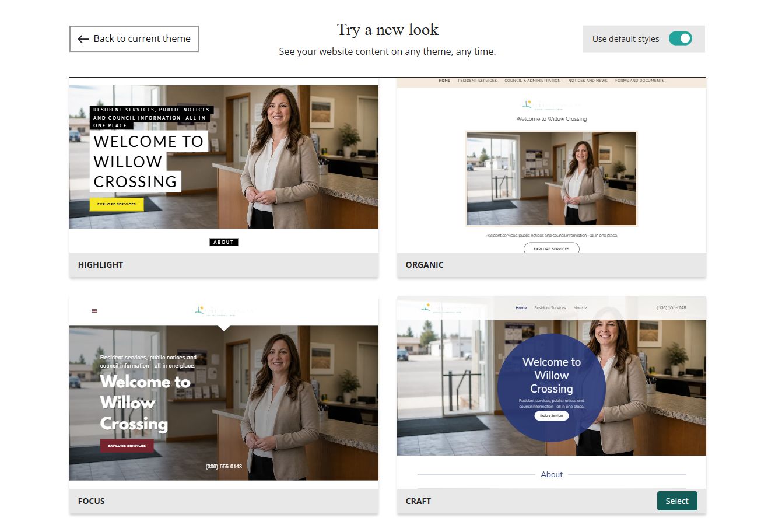The height and width of the screenshot is (532, 775).
Task: Click Home nav link in Craft preview
Action: pyautogui.click(x=521, y=307)
